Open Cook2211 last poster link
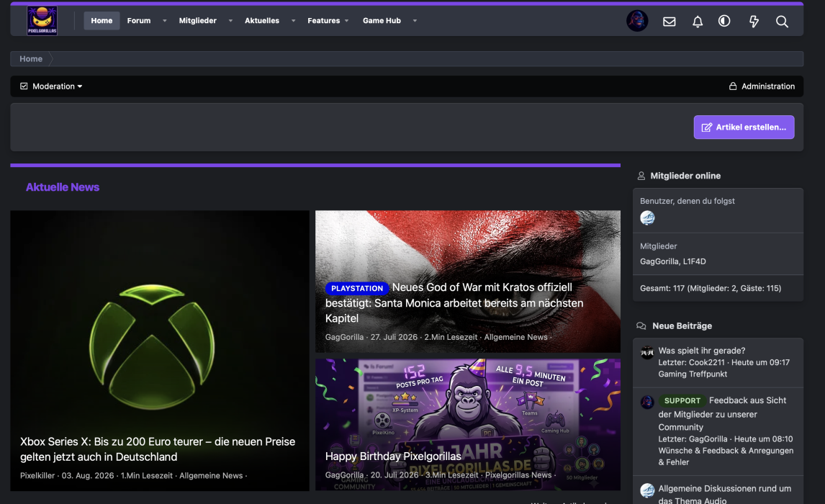This screenshot has height=504, width=825. [x=707, y=362]
